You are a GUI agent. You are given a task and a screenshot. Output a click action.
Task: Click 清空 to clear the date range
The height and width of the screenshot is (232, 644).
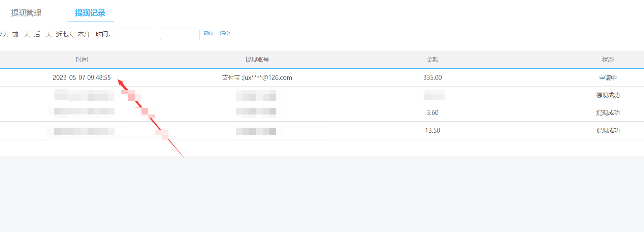(225, 33)
